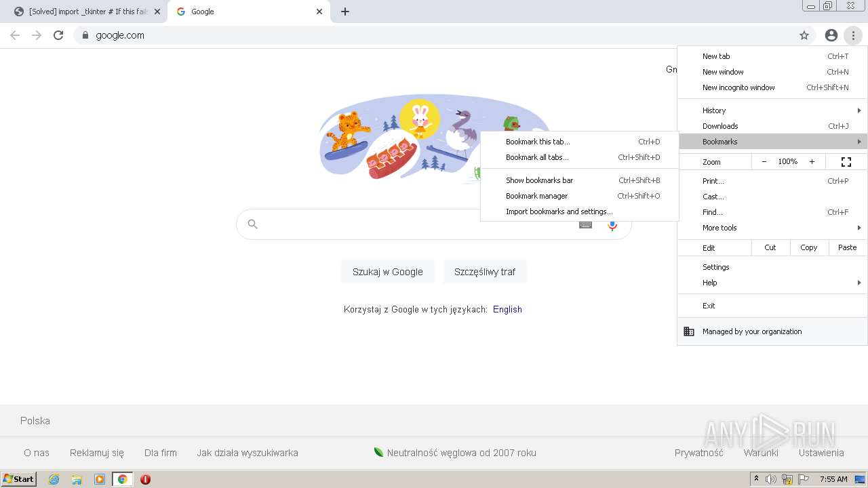Click the Internet Explorer taskbar icon

[54, 479]
